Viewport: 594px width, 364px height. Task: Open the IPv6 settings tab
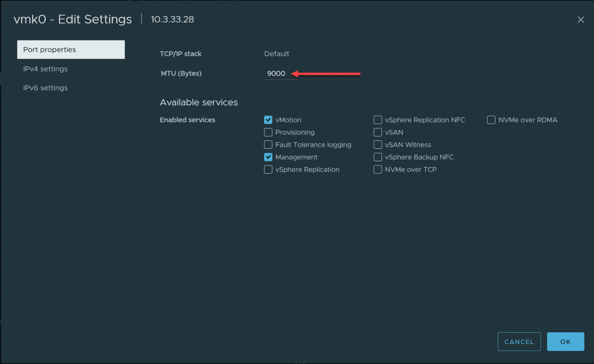(45, 88)
